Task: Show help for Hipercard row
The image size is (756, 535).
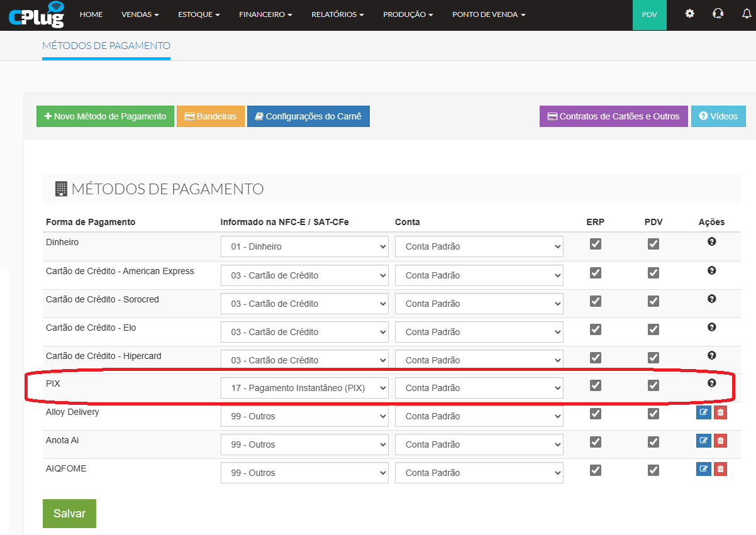Action: 712,355
